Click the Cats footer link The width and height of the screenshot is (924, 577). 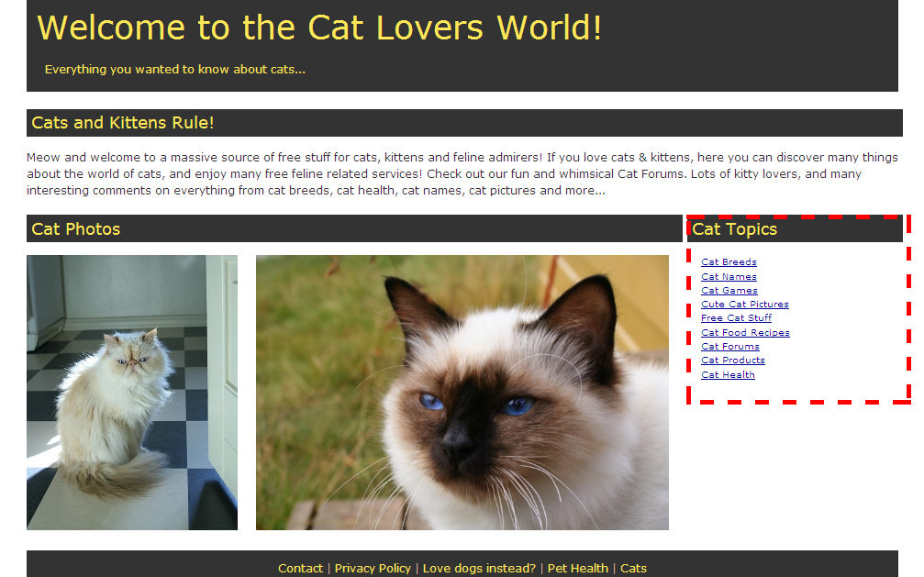(633, 568)
